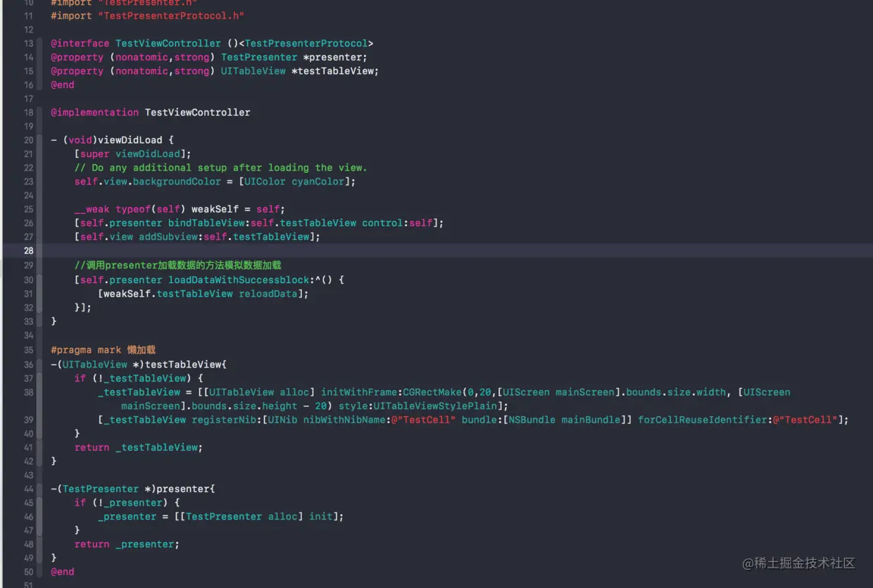Image resolution: width=873 pixels, height=588 pixels.
Task: Click the @interface keyword
Action: pyautogui.click(x=80, y=44)
